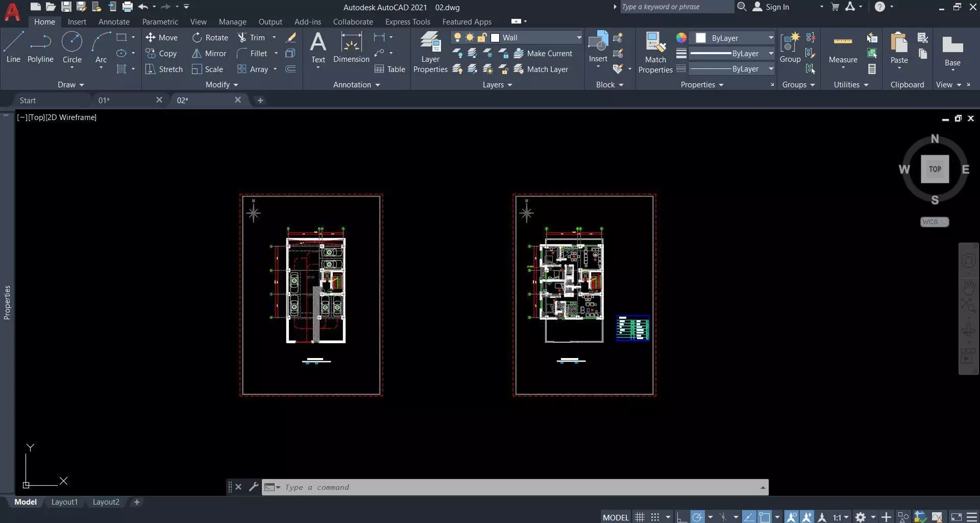Image resolution: width=980 pixels, height=523 pixels.
Task: Click the keyword search field
Action: [x=676, y=7]
